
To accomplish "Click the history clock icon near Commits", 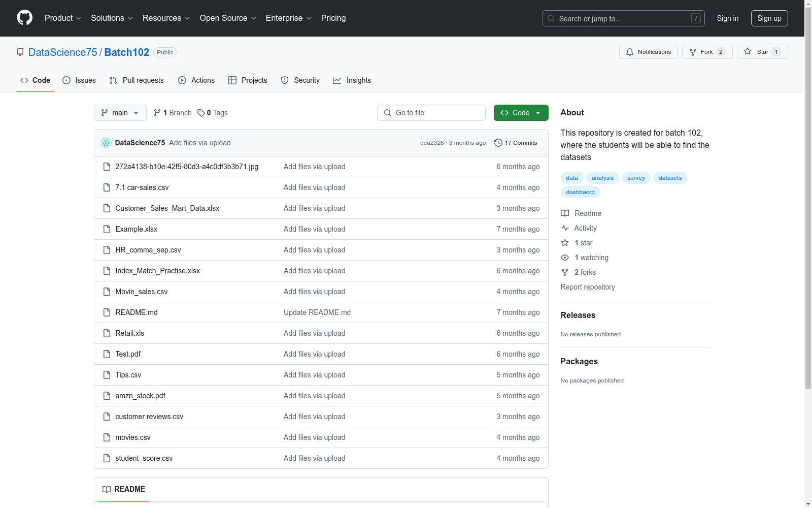I will [x=498, y=143].
